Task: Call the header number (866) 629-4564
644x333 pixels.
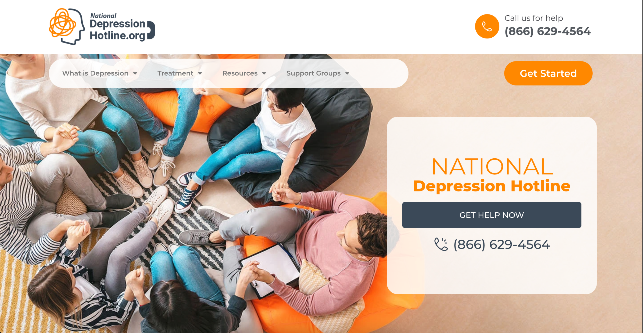Action: pyautogui.click(x=548, y=31)
